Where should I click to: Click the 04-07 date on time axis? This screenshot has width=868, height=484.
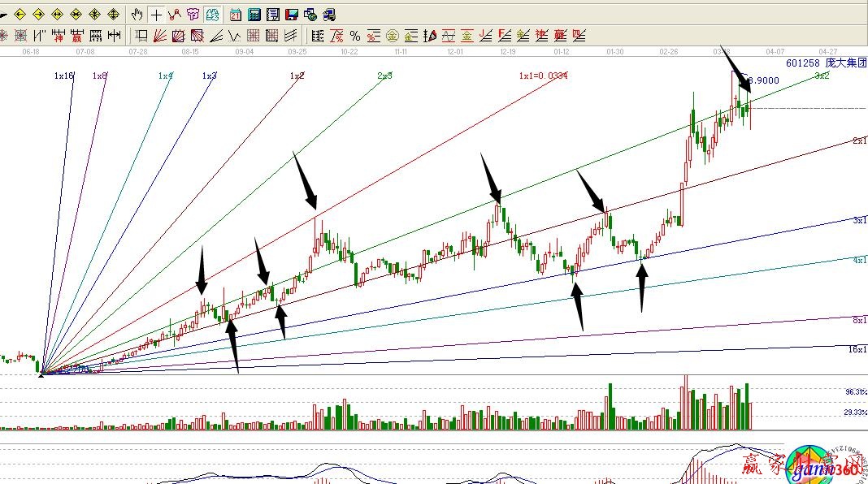[775, 51]
